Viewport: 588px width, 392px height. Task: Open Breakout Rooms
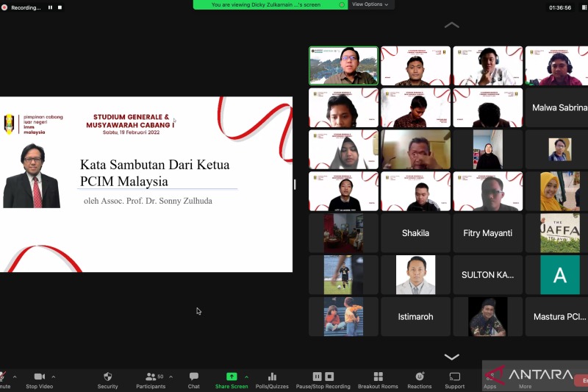[378, 380]
